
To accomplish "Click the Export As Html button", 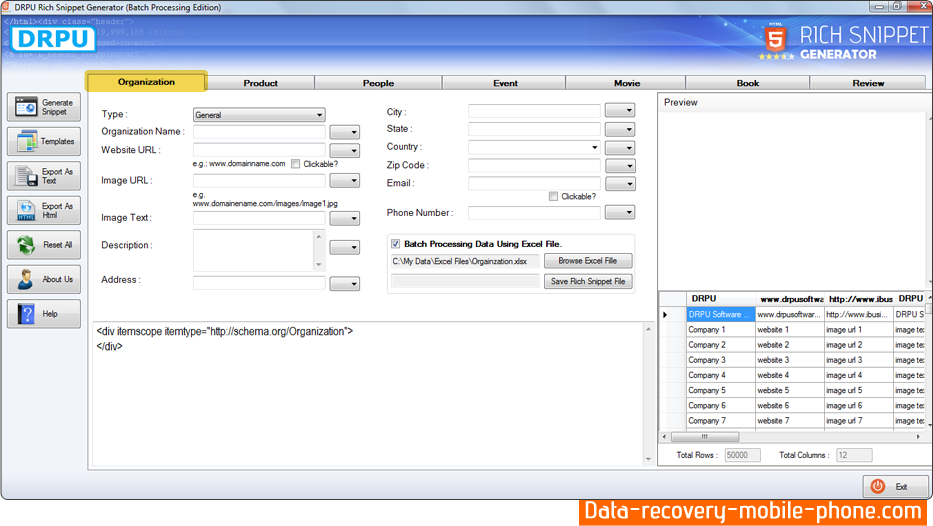I will (44, 211).
